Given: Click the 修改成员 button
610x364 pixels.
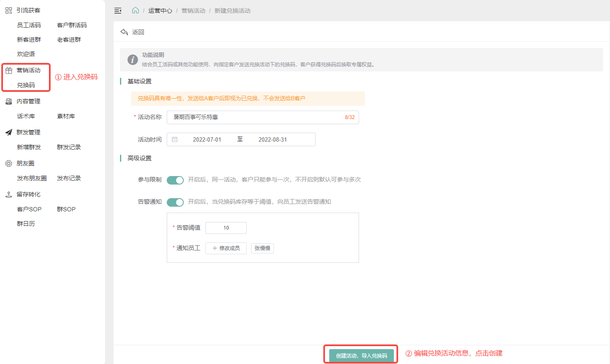Looking at the screenshot, I should 226,248.
